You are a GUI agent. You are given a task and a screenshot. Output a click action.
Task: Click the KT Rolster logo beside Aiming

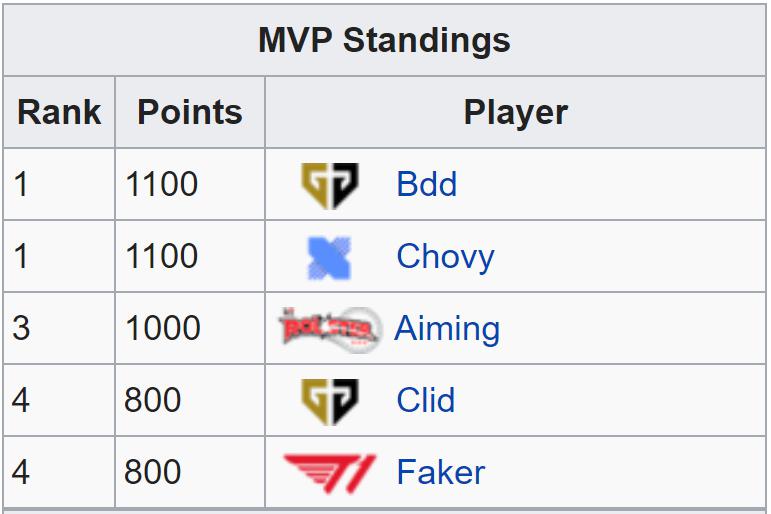click(x=330, y=329)
